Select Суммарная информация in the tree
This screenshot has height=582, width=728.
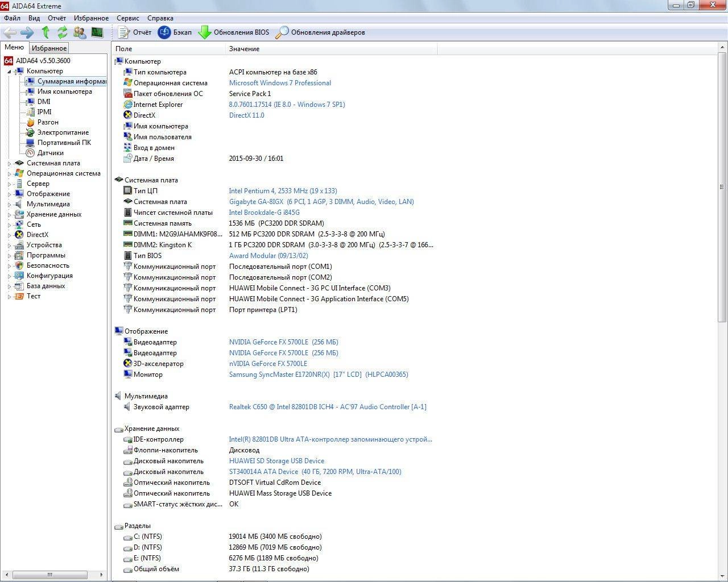[66, 81]
